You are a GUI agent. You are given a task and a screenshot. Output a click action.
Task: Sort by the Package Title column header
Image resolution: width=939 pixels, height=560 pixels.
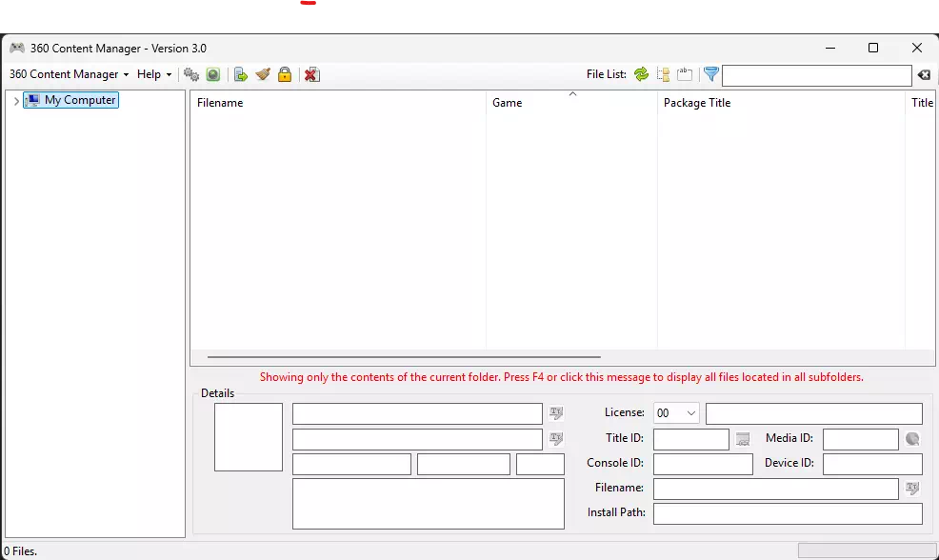[x=781, y=103]
